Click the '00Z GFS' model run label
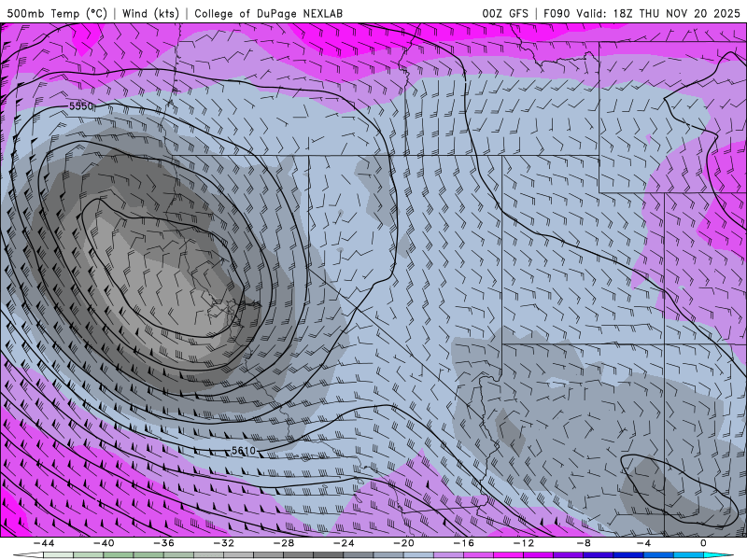The height and width of the screenshot is (560, 747). [505, 13]
